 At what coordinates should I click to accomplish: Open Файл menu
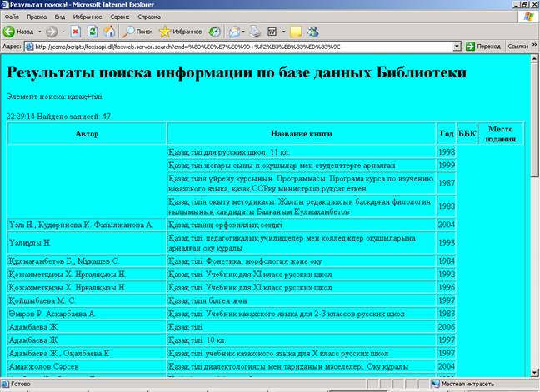pyautogui.click(x=12, y=17)
